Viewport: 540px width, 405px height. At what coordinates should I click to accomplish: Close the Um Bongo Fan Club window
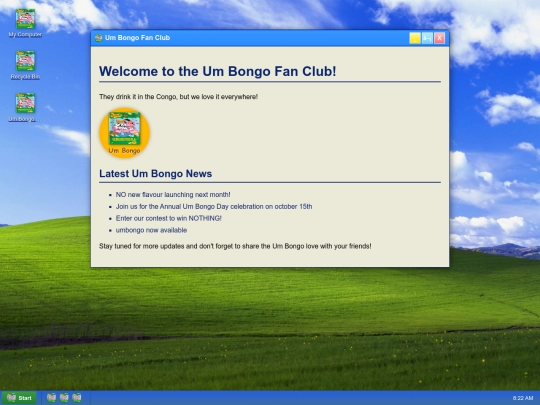tap(439, 38)
